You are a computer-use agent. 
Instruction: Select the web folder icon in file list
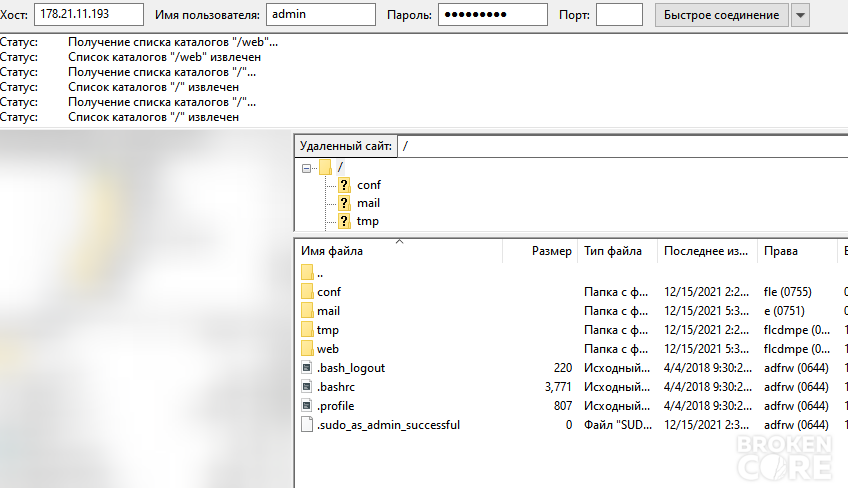tap(307, 348)
